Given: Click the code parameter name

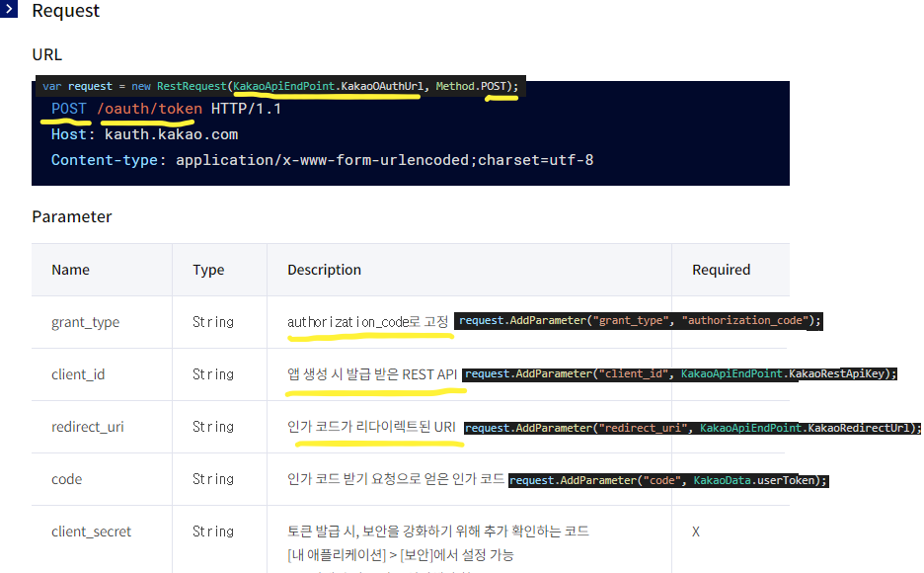Looking at the screenshot, I should click(66, 479).
